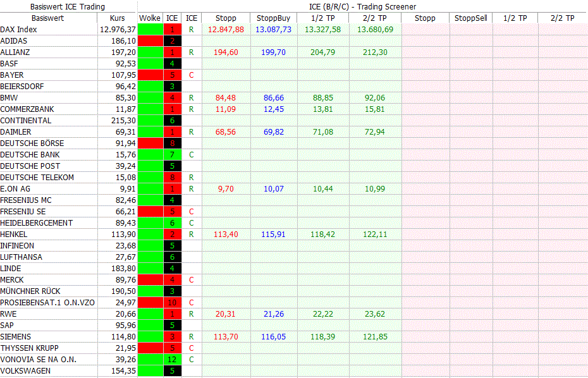Select the 'ICE (B/R/C) - Trading Screener' title
This screenshot has width=588, height=378.
[362, 7]
